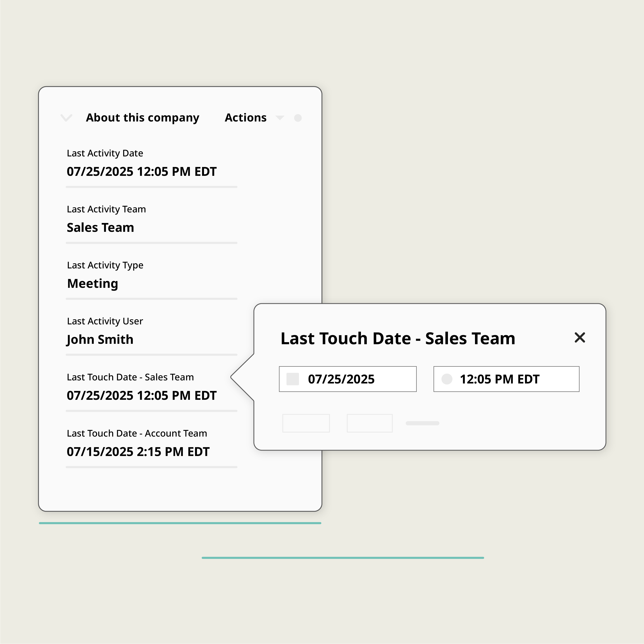Select the Last Activity Date value
This screenshot has width=644, height=644.
point(141,172)
